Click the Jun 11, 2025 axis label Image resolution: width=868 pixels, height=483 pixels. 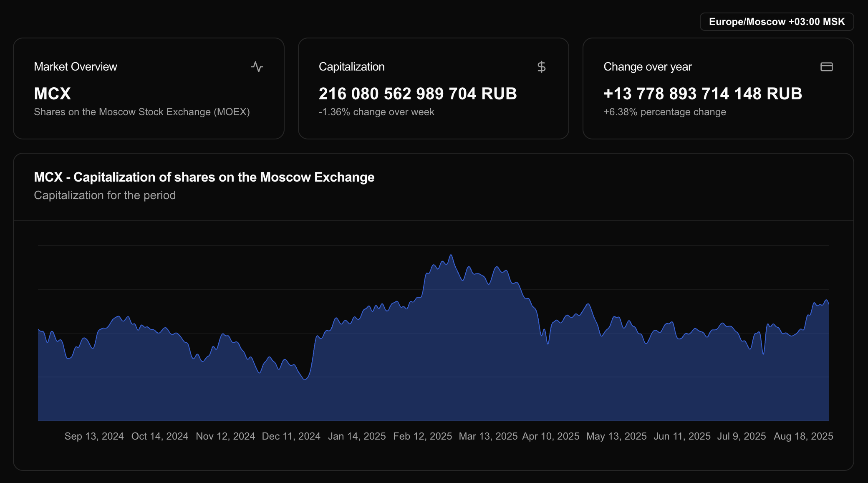682,436
